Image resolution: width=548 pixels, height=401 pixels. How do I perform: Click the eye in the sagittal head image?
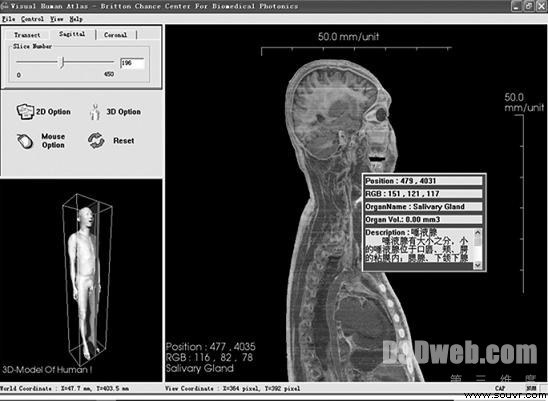click(x=380, y=114)
